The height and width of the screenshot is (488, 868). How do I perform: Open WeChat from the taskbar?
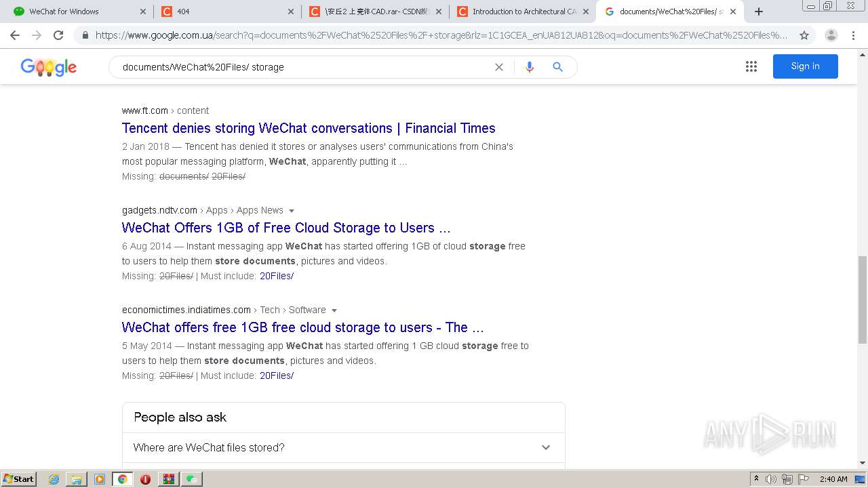(192, 479)
